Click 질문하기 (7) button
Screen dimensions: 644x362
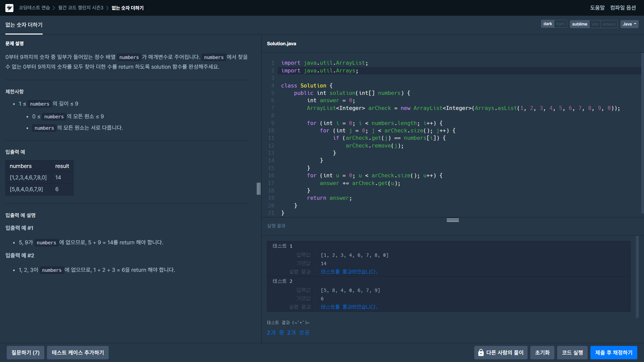coord(25,353)
